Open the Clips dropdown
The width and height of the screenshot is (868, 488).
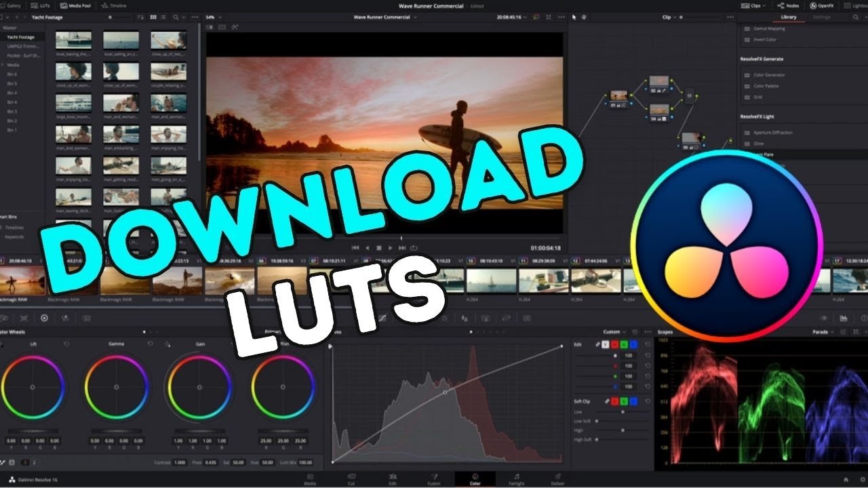coord(755,5)
